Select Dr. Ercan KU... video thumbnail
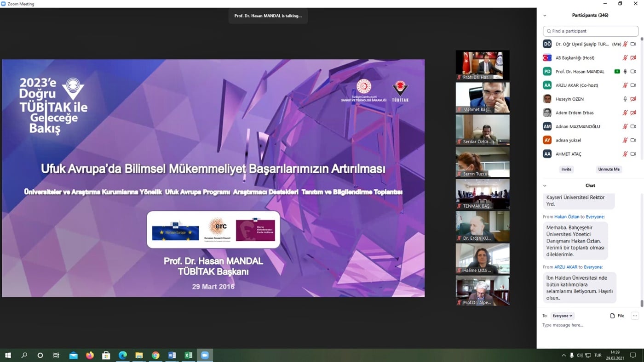644x362 pixels. point(483,226)
